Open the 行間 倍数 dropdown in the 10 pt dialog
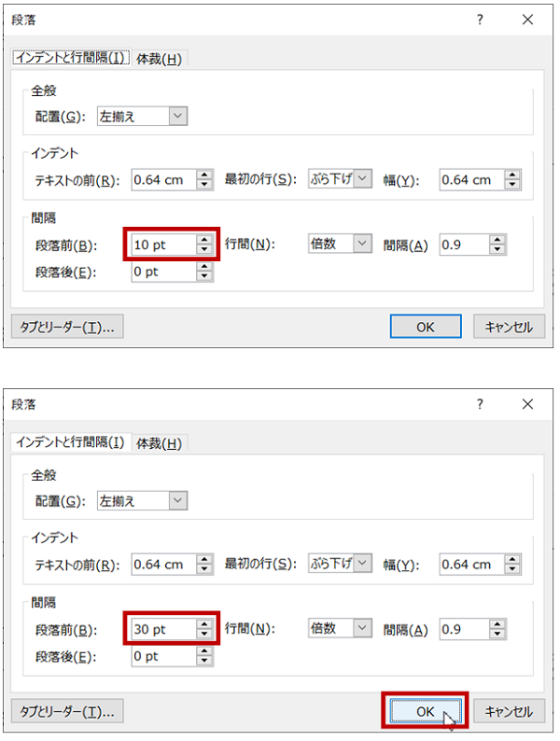Screen dimensions: 560x741 point(362,245)
